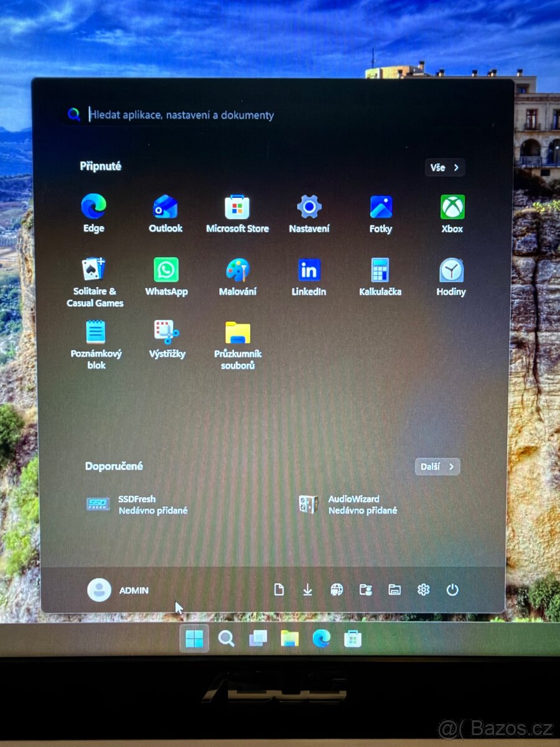The image size is (560, 747).
Task: Open Documents folder icon in Start footer
Action: (279, 590)
